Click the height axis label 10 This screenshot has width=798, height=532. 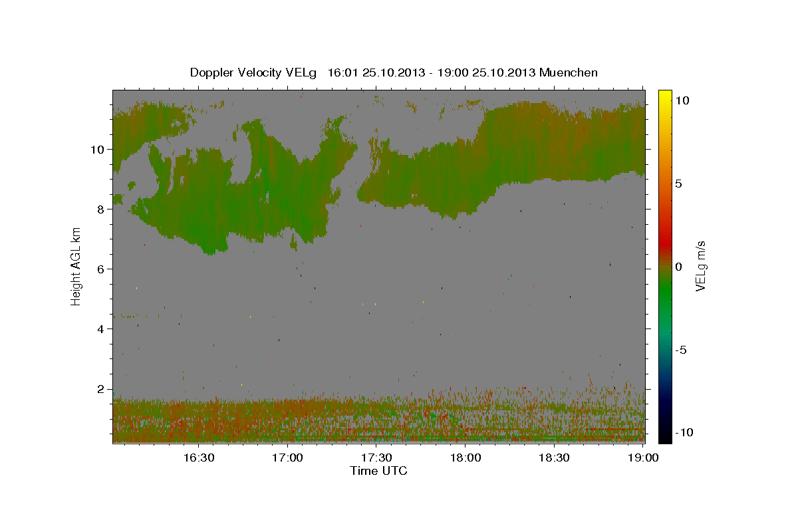(x=98, y=149)
